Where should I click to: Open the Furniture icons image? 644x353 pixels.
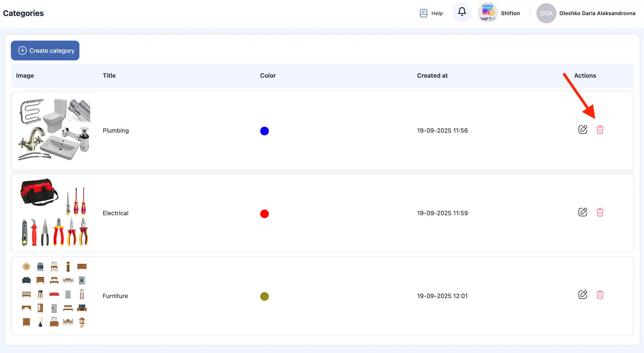54,295
